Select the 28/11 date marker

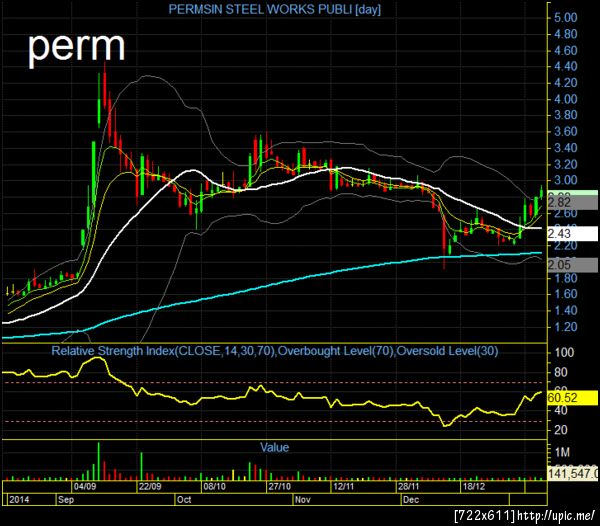point(408,487)
